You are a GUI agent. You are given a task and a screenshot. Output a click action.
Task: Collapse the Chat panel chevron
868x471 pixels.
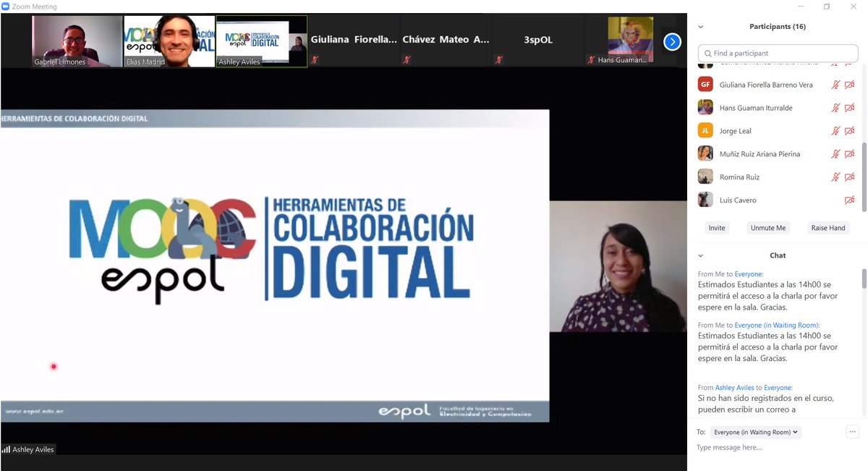[700, 255]
